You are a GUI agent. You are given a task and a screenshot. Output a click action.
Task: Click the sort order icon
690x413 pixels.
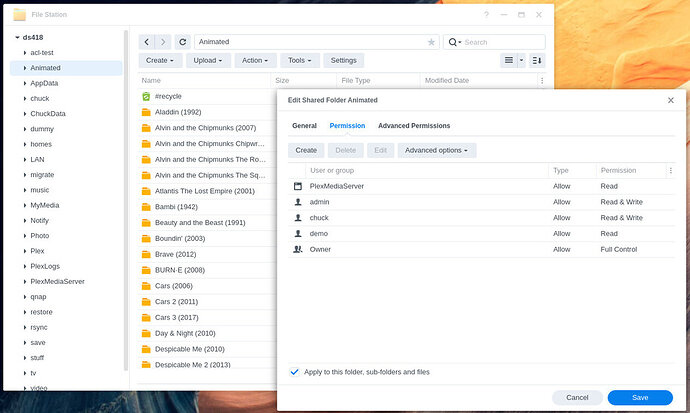pos(537,60)
